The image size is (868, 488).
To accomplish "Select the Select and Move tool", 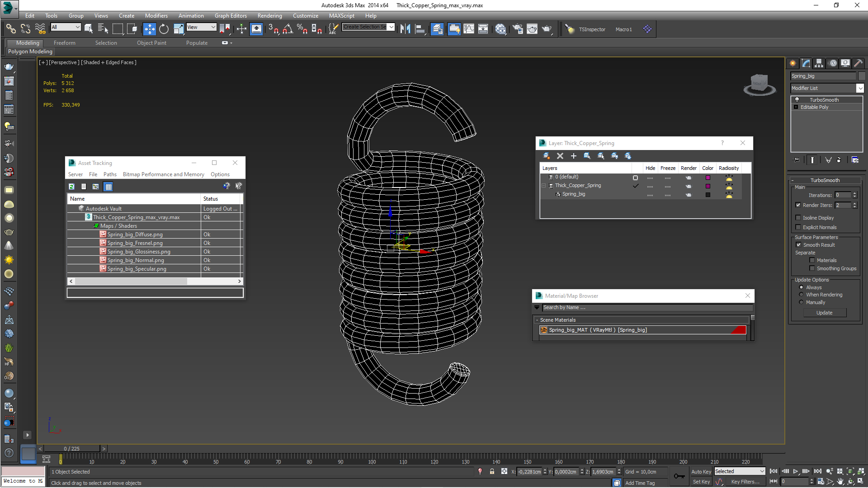I will (149, 29).
